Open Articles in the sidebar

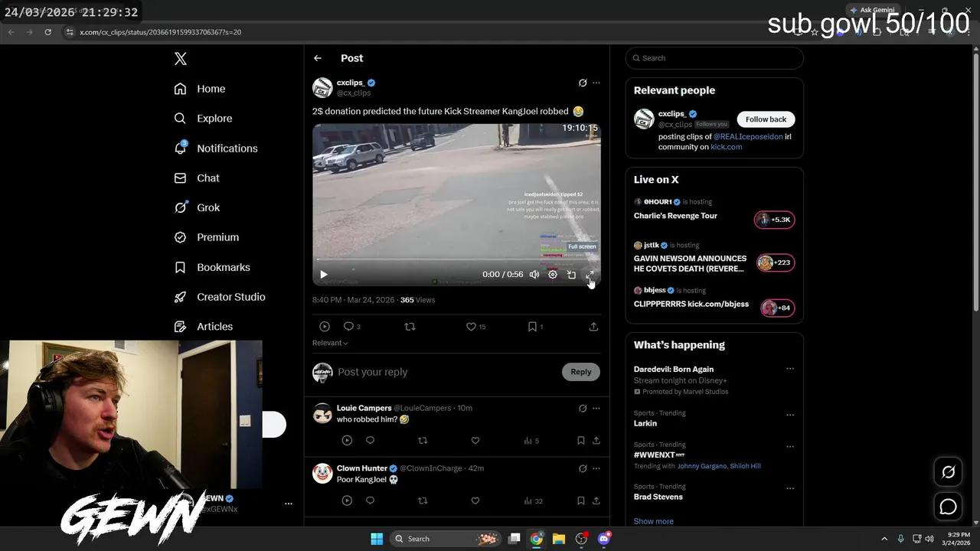203,327
